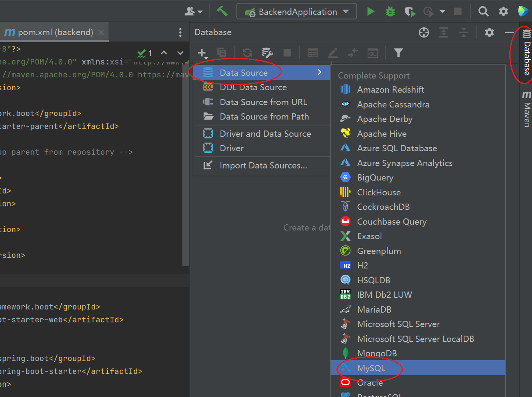This screenshot has height=397, width=532.
Task: Choose Data Source from URL
Action: tap(262, 102)
